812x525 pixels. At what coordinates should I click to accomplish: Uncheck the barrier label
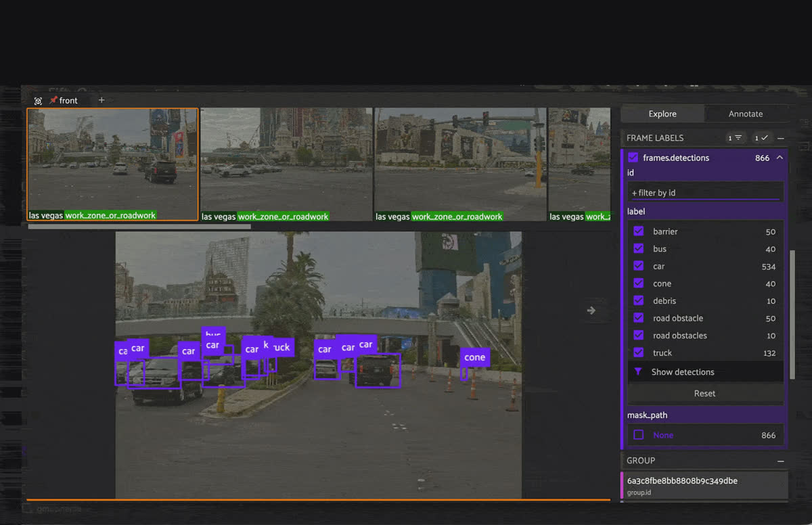click(x=638, y=231)
